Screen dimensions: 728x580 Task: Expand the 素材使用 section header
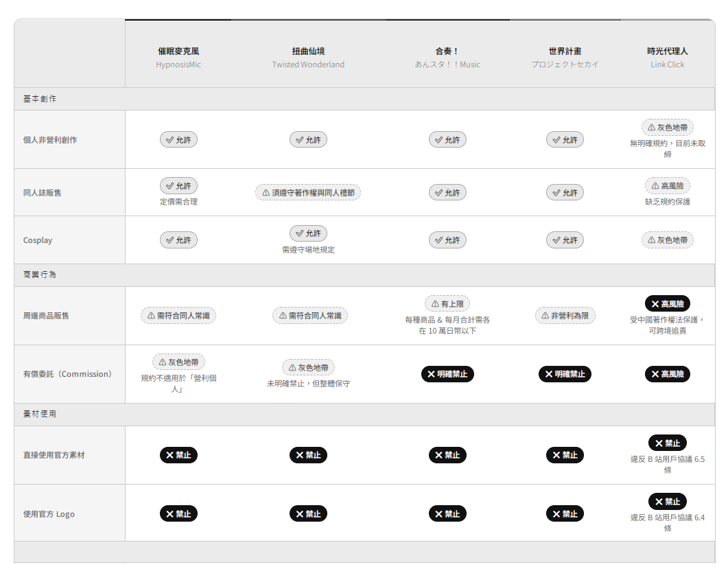(40, 415)
